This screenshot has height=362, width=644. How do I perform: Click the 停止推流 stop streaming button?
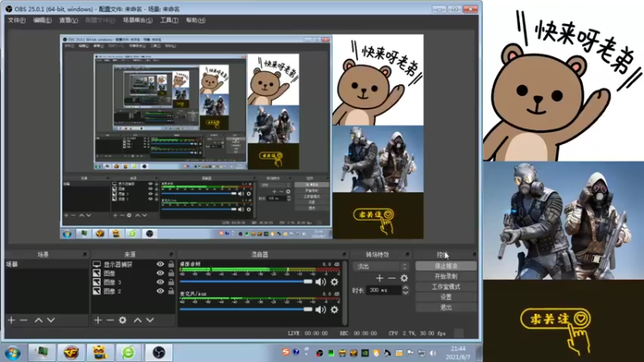(446, 266)
